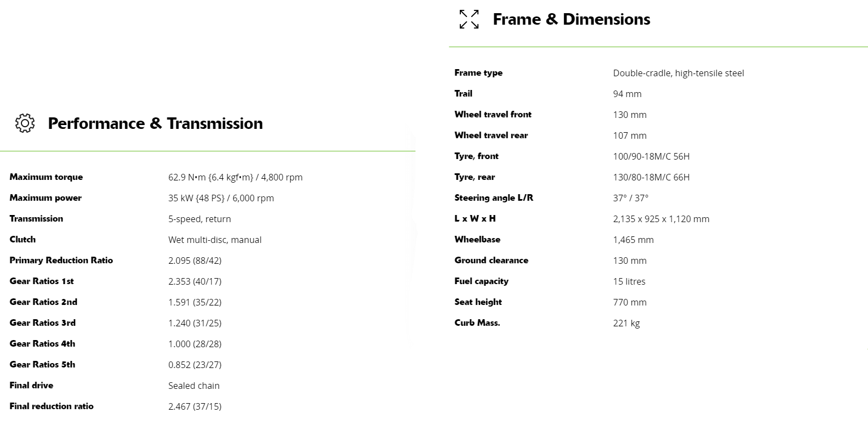Click the expand arrows icon beside Frame & Dimensions

click(x=469, y=19)
